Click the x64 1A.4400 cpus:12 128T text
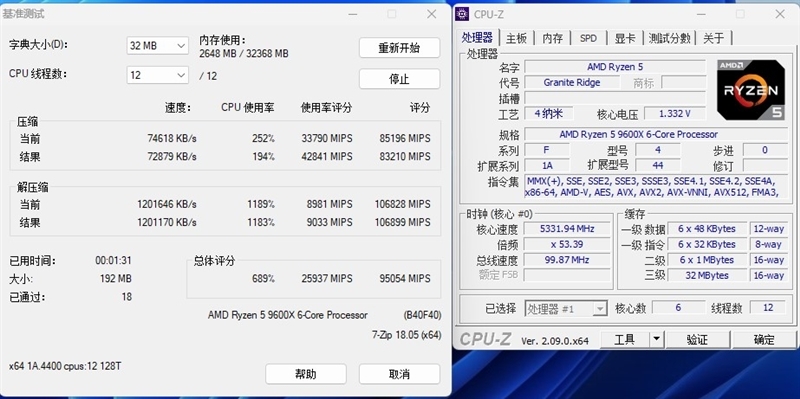 (x=65, y=366)
